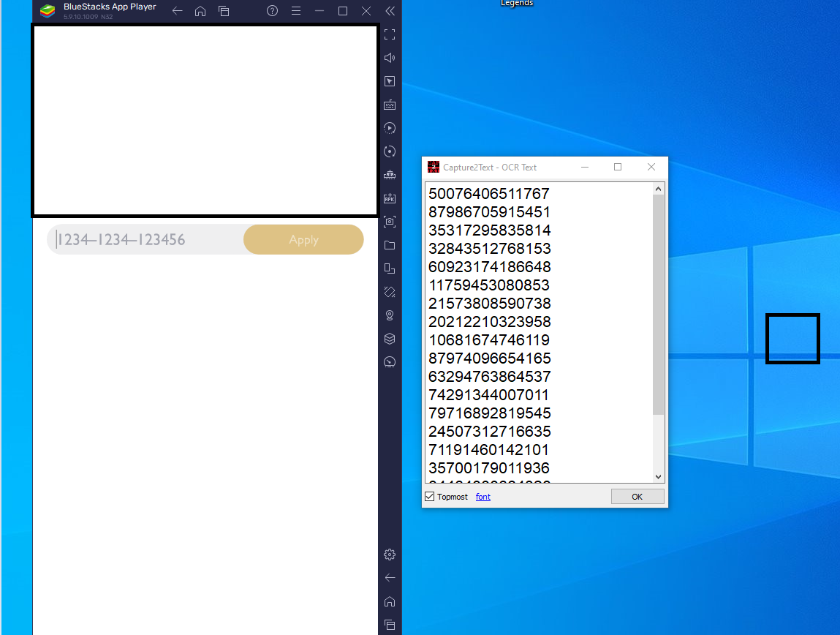Open multi-instance manager icon in sidebar
Image resolution: width=840 pixels, height=635 pixels.
pos(390,268)
